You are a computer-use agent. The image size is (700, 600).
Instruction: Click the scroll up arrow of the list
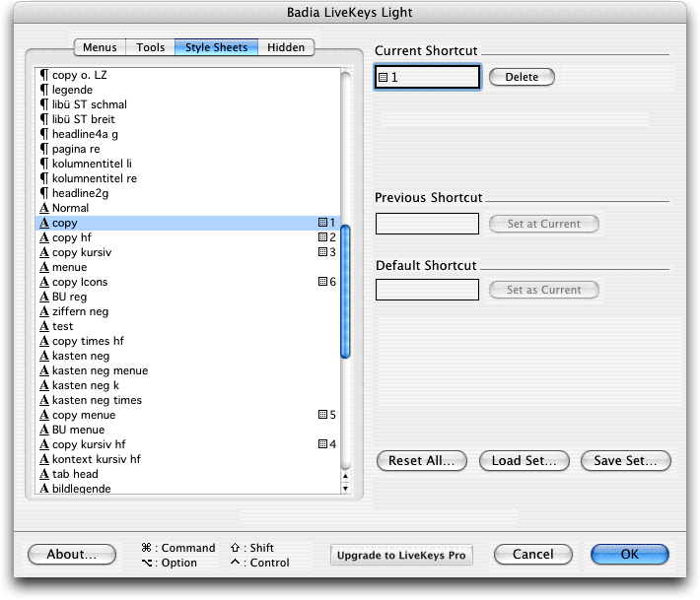pyautogui.click(x=345, y=476)
